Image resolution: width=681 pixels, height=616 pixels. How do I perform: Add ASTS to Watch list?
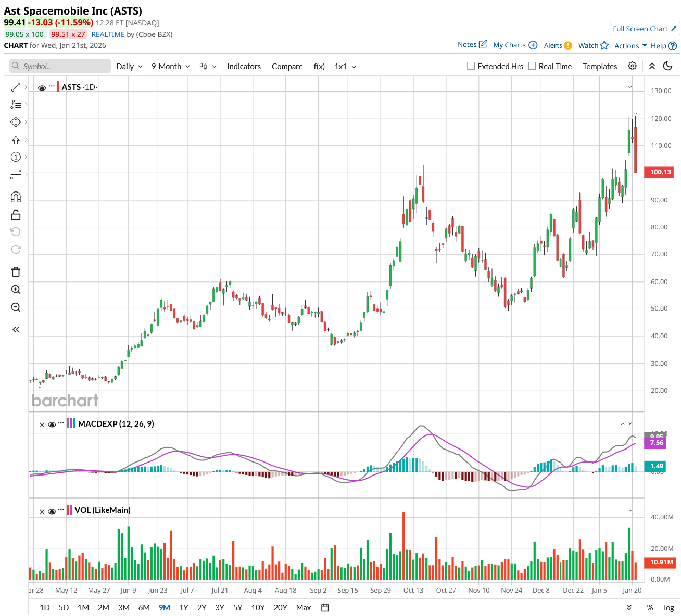594,45
